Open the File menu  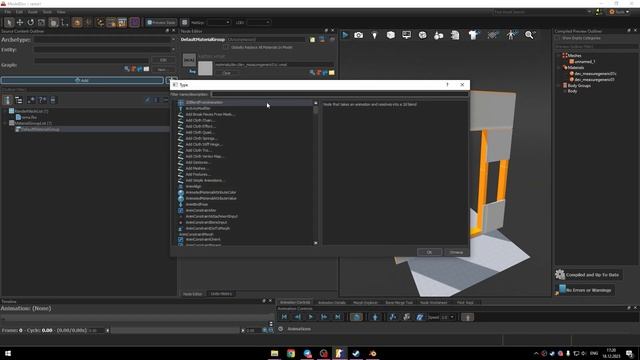pos(8,12)
